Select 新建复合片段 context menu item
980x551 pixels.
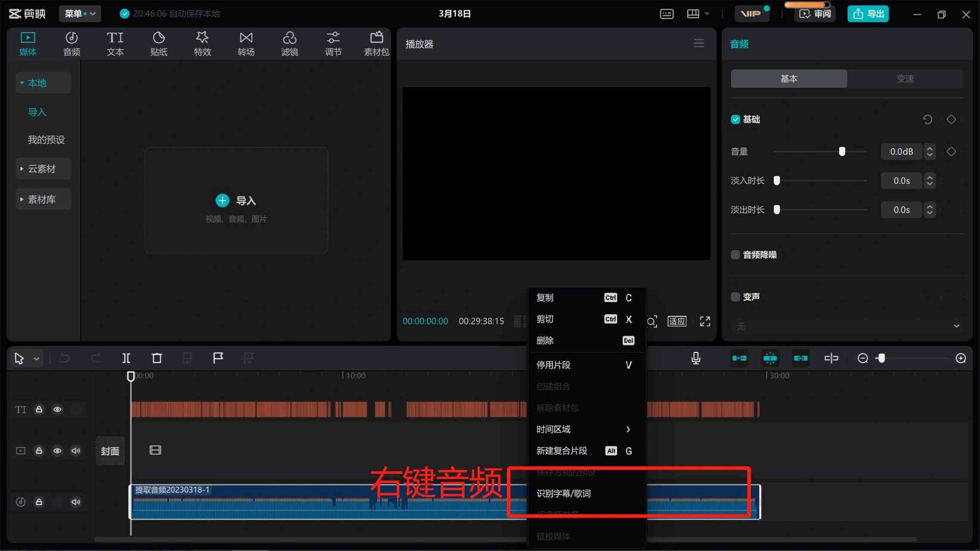coord(562,451)
